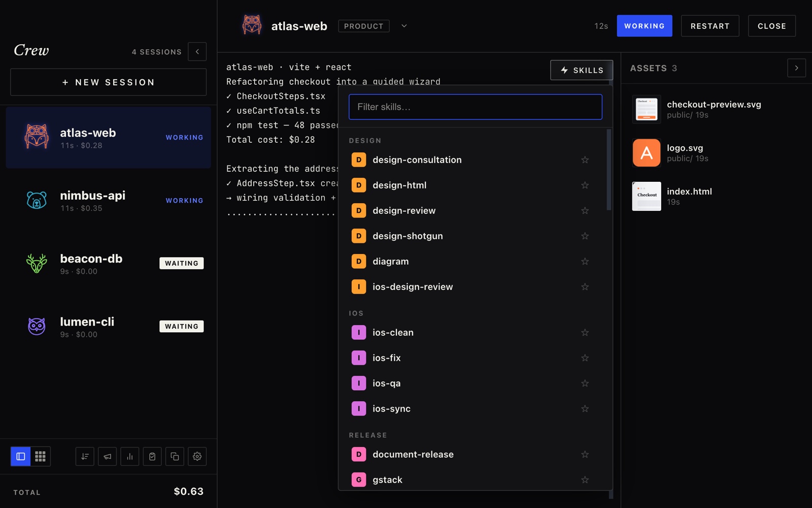Click the PRODUCT tag in header
The height and width of the screenshot is (508, 812).
tap(364, 26)
